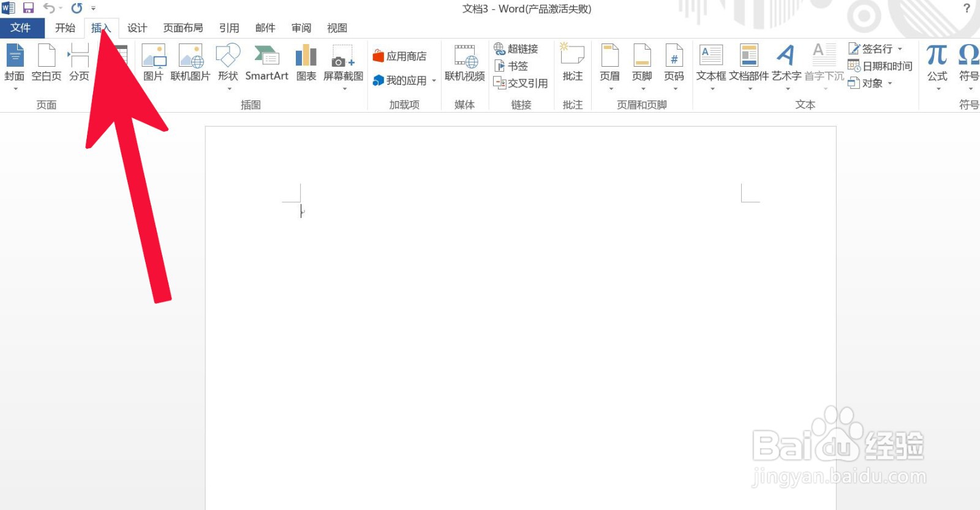980x510 pixels.
Task: Expand the 签名行 dropdown arrow
Action: [900, 49]
